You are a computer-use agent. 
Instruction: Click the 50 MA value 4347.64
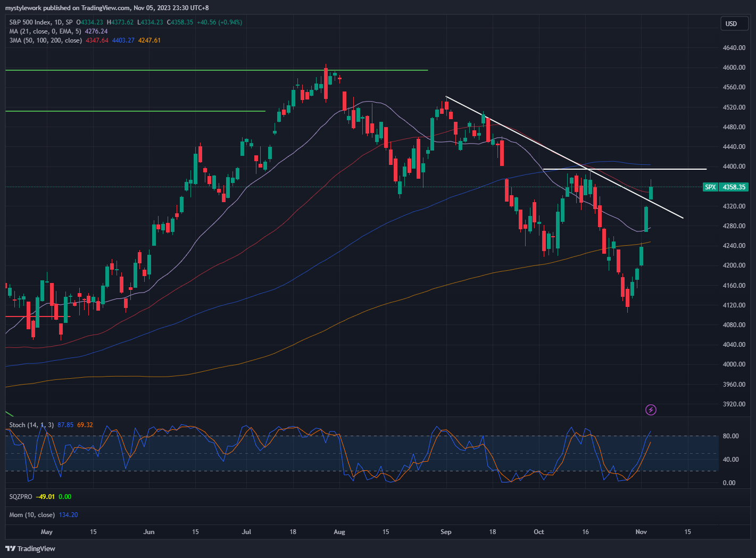pyautogui.click(x=97, y=40)
